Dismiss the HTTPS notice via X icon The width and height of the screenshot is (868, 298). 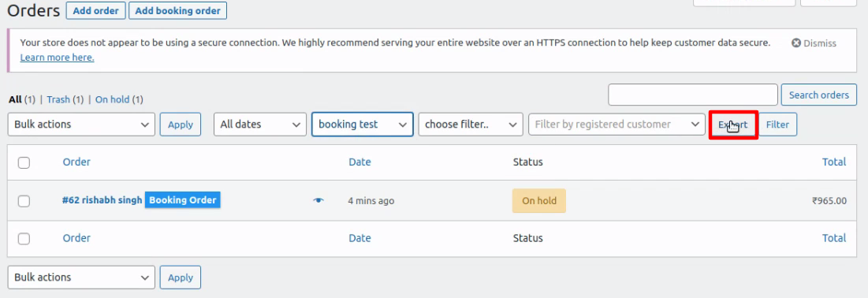coord(796,43)
